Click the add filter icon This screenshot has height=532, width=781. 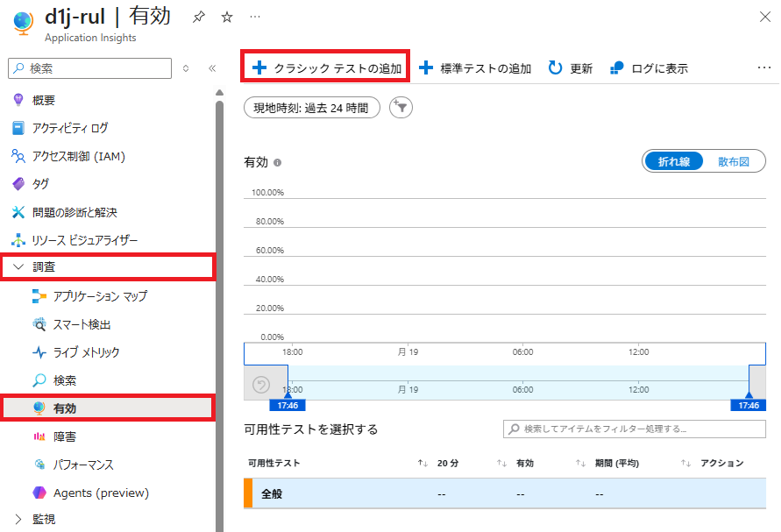(x=401, y=107)
